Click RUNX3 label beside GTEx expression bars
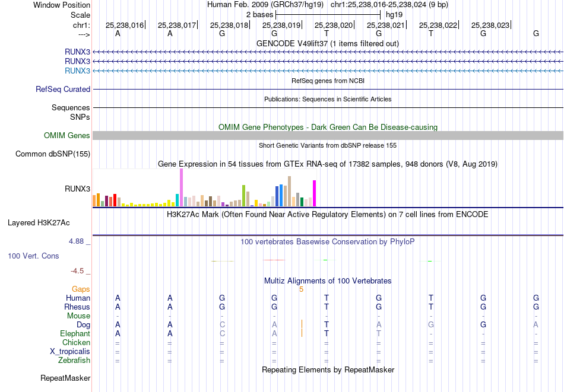 click(x=77, y=189)
